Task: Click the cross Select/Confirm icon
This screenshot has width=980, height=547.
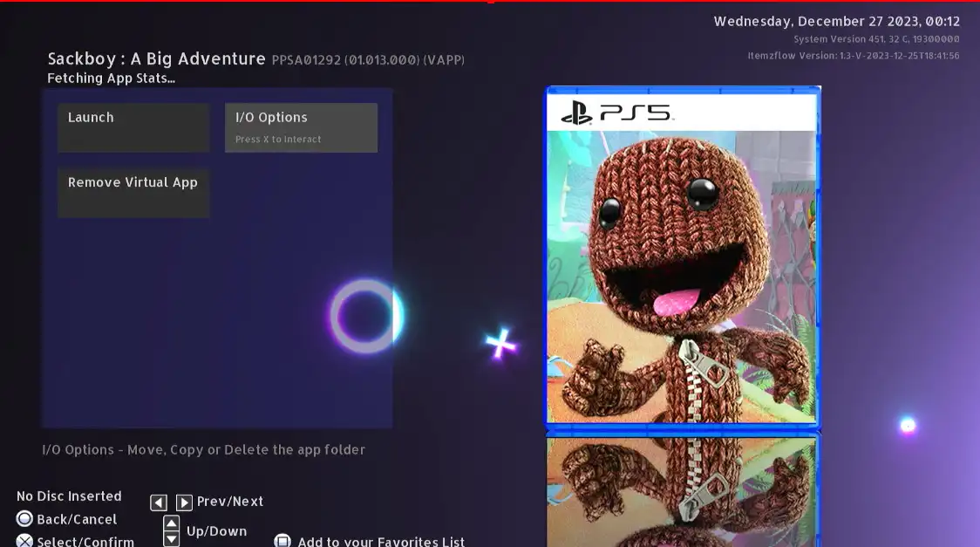Action: coord(24,541)
